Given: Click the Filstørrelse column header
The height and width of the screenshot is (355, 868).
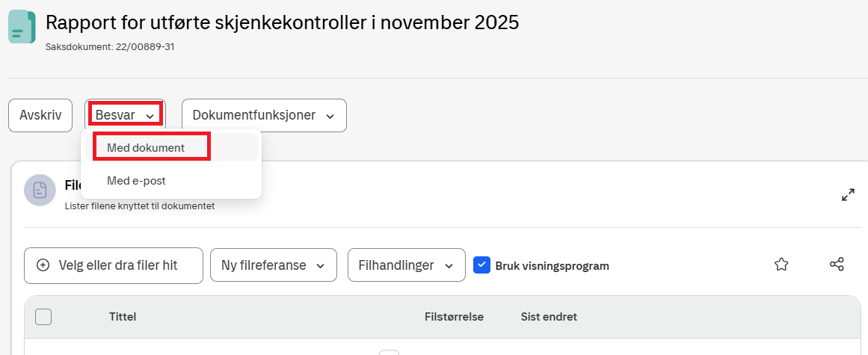Looking at the screenshot, I should (454, 317).
